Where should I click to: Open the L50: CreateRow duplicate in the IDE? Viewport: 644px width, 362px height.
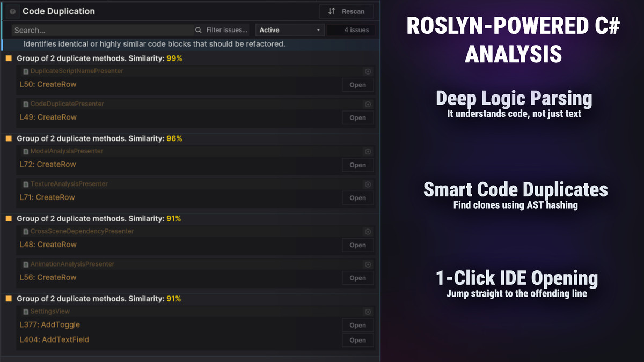click(x=358, y=85)
